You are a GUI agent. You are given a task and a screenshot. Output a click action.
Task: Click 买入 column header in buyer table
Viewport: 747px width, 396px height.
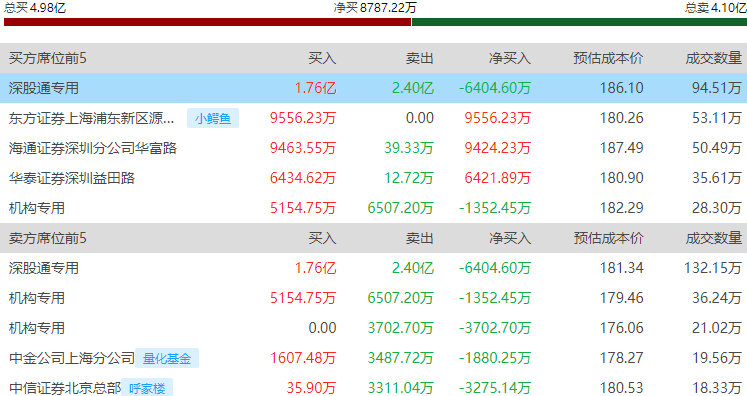[322, 58]
